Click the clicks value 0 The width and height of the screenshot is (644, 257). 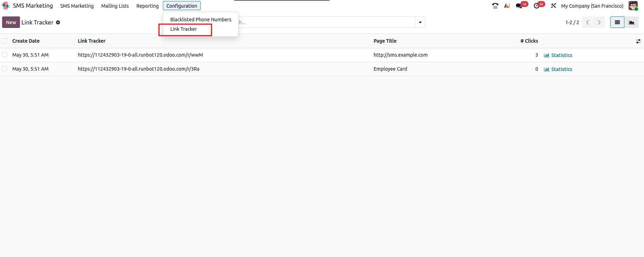pos(536,69)
